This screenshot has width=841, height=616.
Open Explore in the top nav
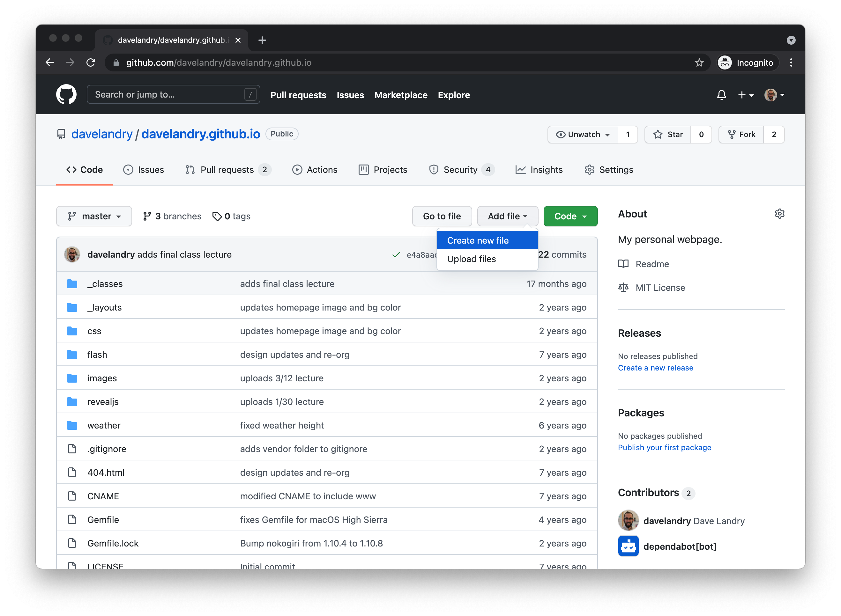(x=453, y=95)
